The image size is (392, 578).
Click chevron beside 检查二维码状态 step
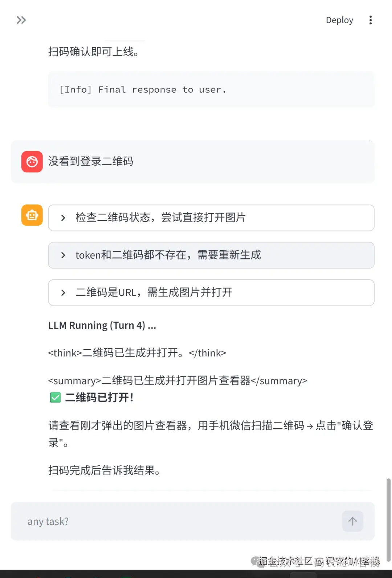pyautogui.click(x=63, y=218)
